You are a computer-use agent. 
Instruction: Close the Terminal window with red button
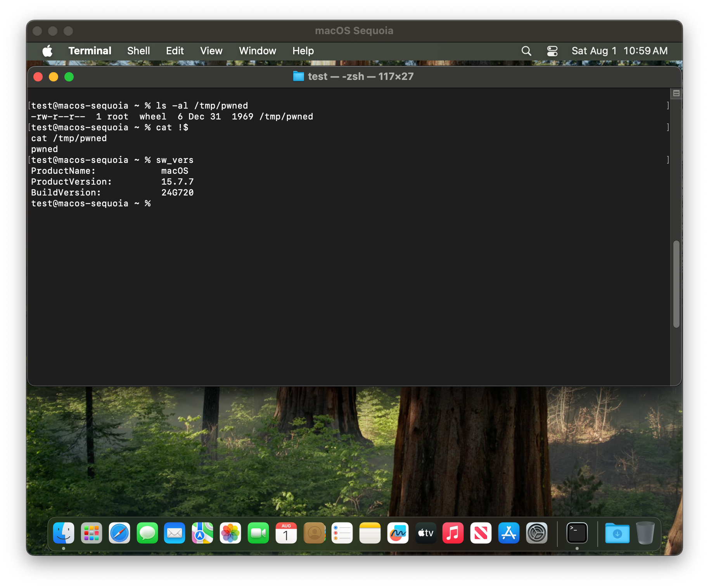[38, 77]
